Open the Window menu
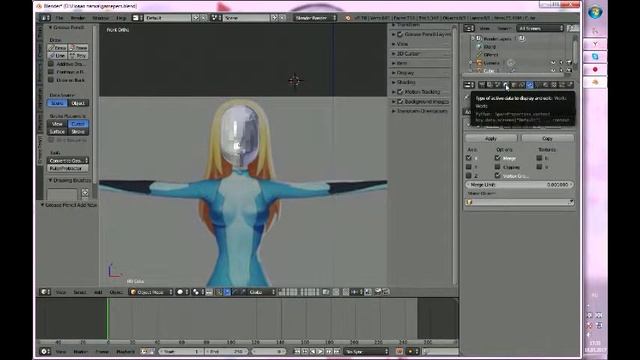 pyautogui.click(x=100, y=18)
